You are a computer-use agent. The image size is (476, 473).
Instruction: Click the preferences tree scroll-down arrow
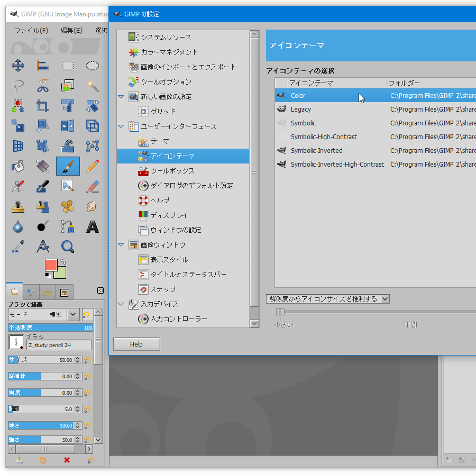coord(254,324)
